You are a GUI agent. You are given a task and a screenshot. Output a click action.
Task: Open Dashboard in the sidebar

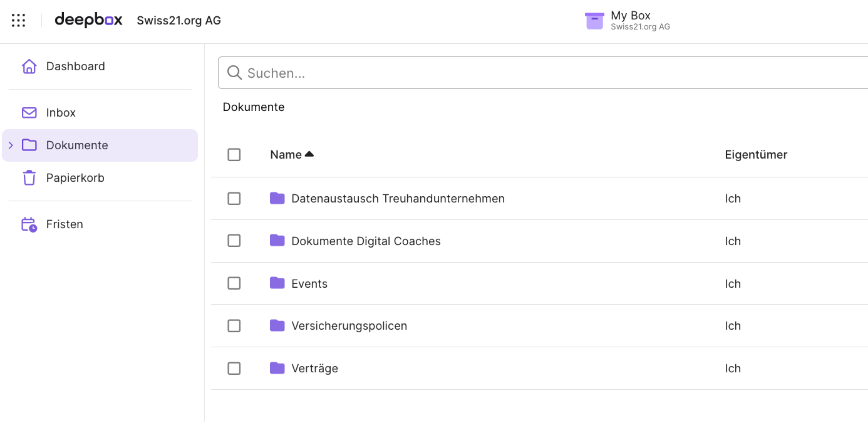point(100,66)
